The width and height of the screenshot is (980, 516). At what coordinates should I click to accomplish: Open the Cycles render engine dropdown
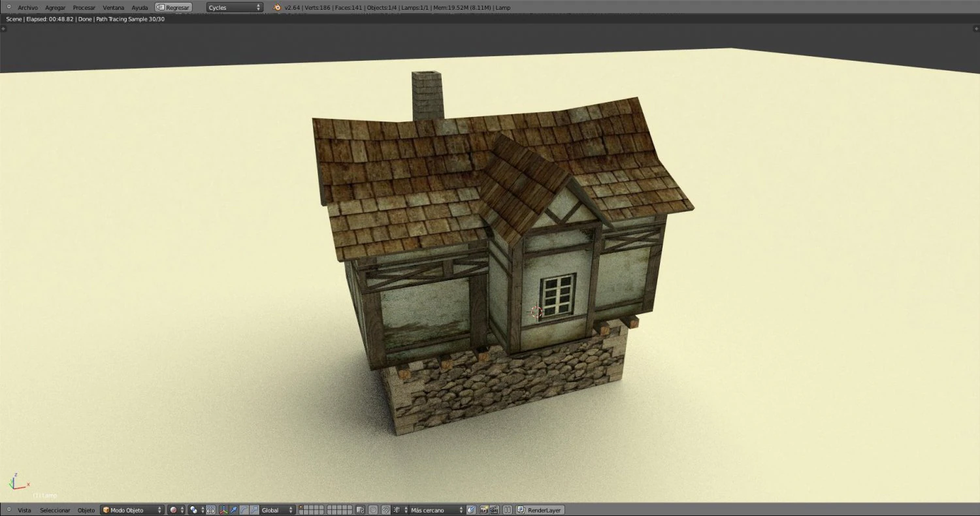pos(235,7)
